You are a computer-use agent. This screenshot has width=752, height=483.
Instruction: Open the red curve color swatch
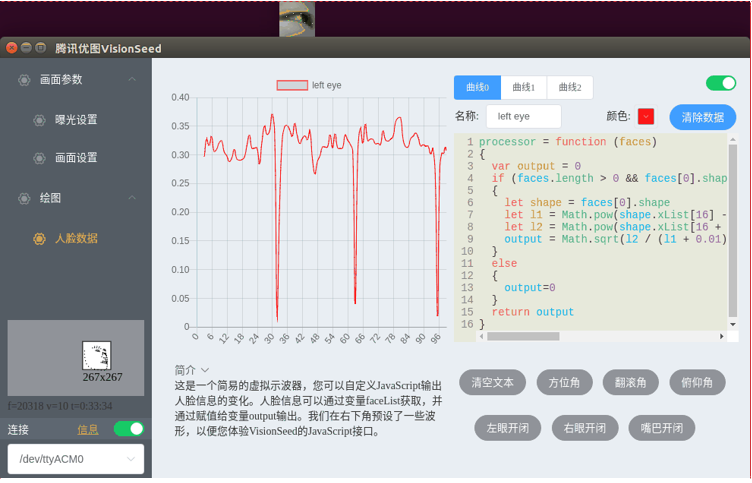pyautogui.click(x=646, y=117)
